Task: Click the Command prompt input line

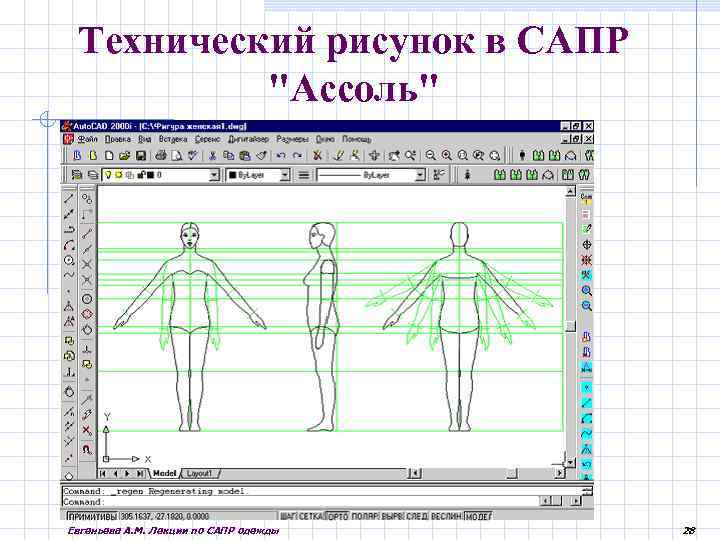Action: click(x=301, y=502)
